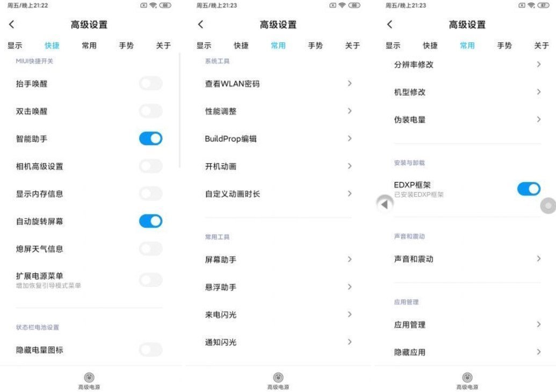Image resolution: width=556 pixels, height=392 pixels.
Task: Open 机型修改 via its chevron
Action: (x=539, y=92)
